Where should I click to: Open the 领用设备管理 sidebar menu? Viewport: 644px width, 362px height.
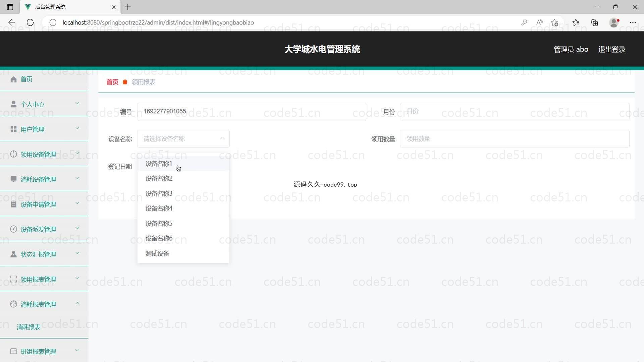pyautogui.click(x=44, y=154)
